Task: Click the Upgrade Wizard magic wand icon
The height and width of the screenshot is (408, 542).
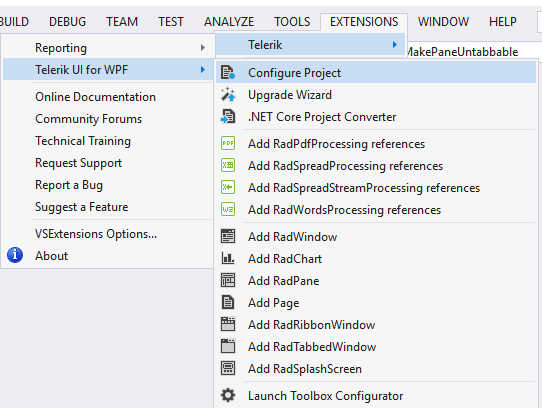Action: [x=228, y=94]
